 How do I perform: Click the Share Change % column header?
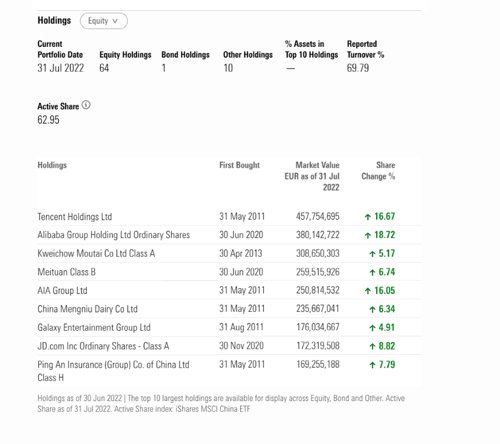(378, 171)
